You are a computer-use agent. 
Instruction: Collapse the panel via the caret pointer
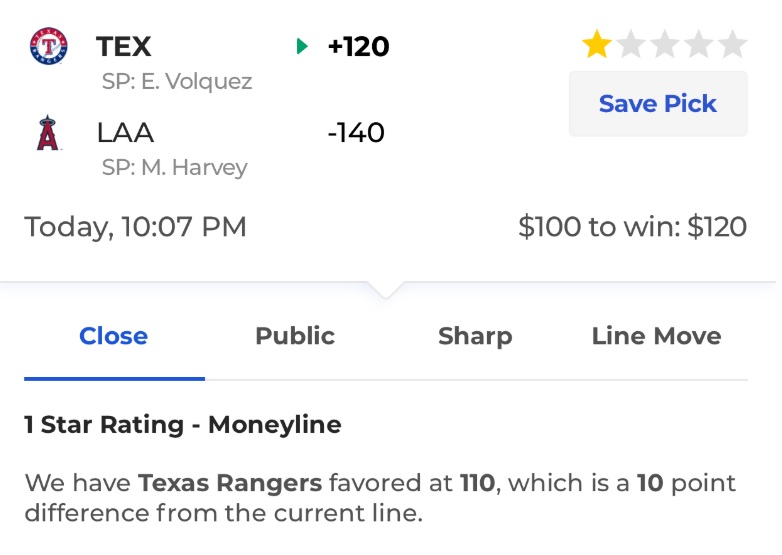(386, 290)
